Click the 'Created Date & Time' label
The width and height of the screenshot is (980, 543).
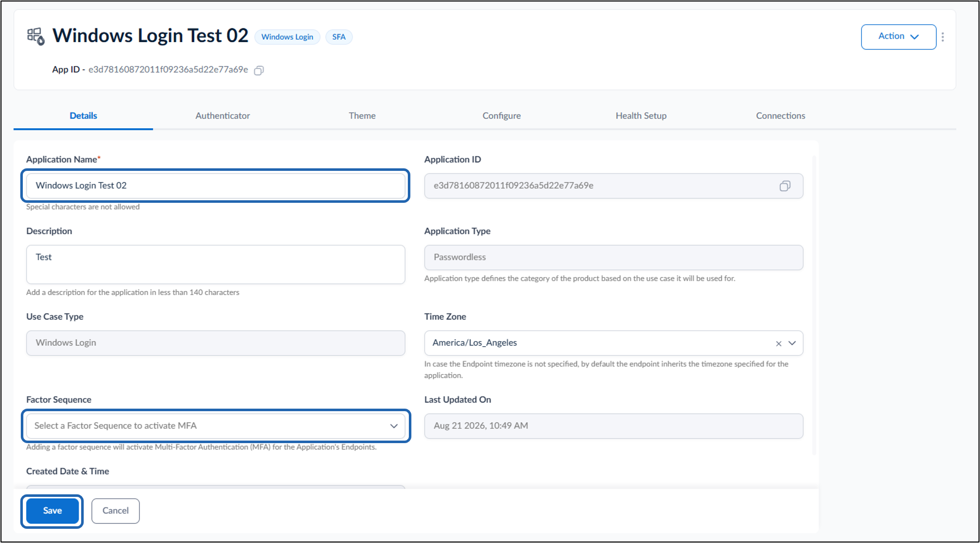(67, 472)
